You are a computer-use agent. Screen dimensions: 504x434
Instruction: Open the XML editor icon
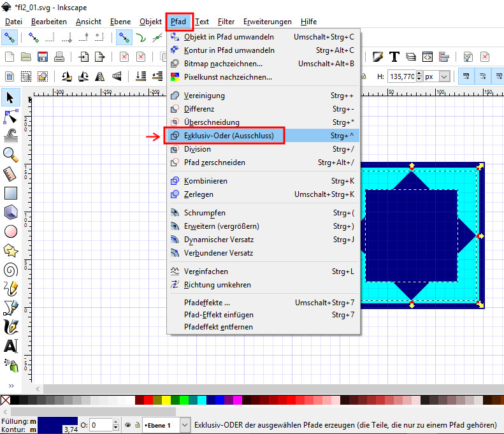click(x=428, y=57)
